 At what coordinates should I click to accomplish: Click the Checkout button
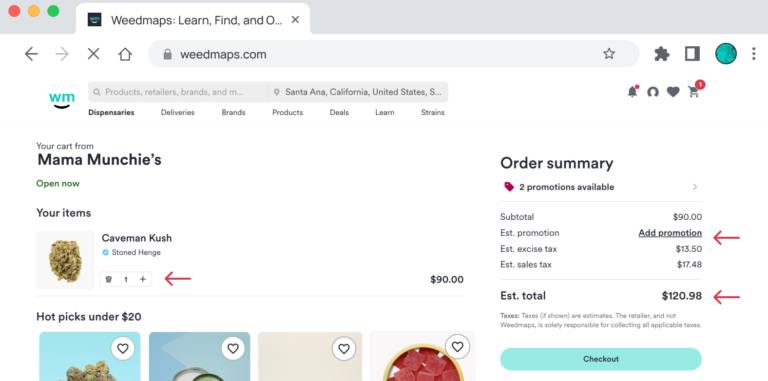pyautogui.click(x=601, y=359)
